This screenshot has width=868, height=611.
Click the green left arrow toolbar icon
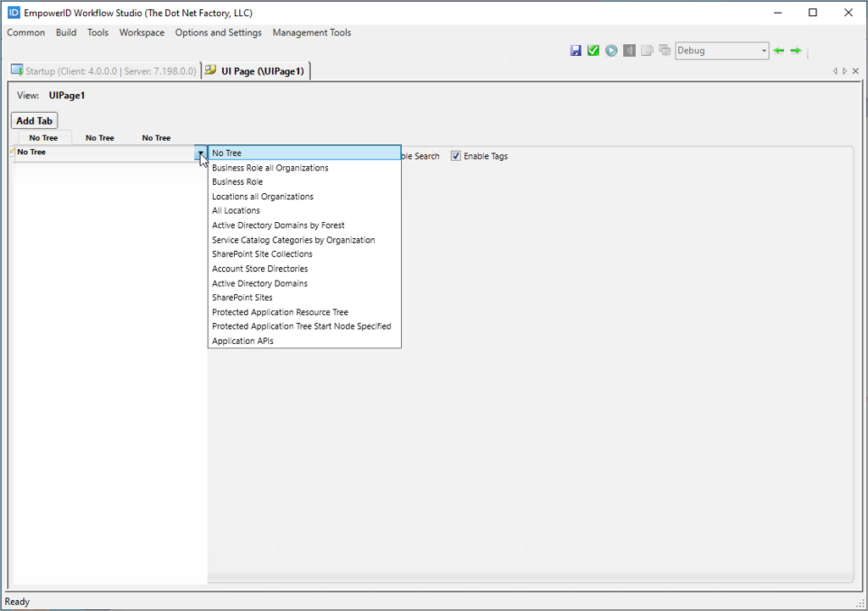778,51
